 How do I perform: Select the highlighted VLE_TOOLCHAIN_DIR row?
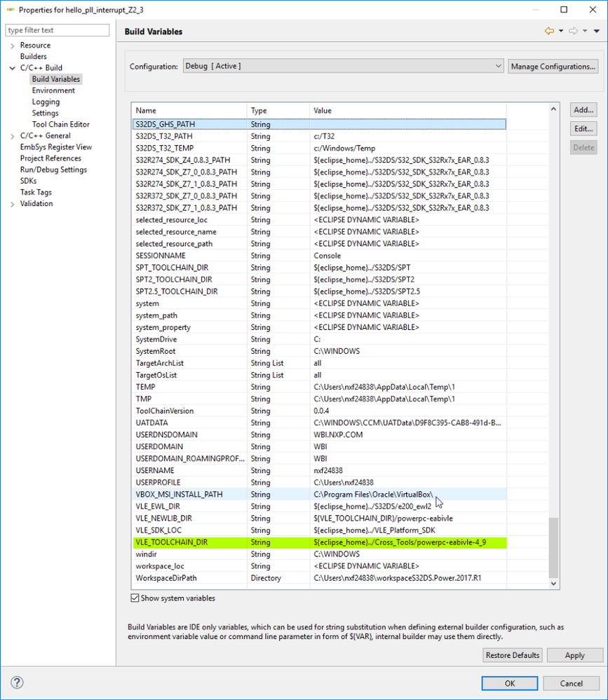(x=319, y=542)
